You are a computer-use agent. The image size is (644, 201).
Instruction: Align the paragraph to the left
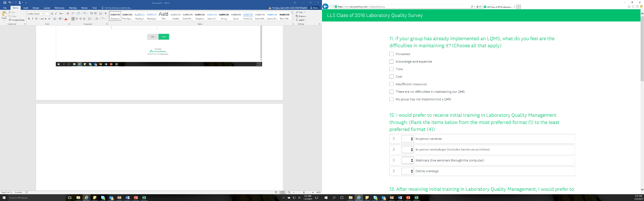tap(73, 19)
